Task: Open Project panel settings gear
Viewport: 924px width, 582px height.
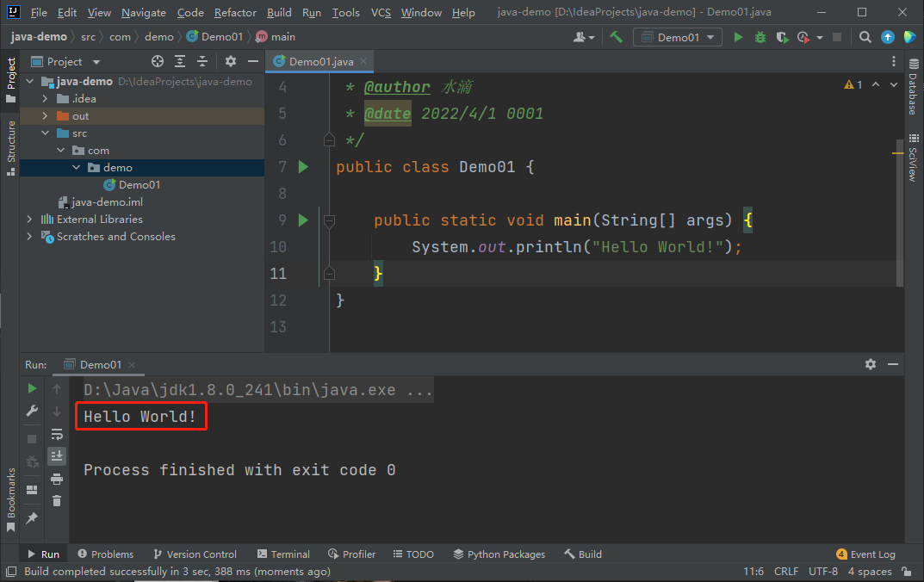Action: [x=231, y=61]
